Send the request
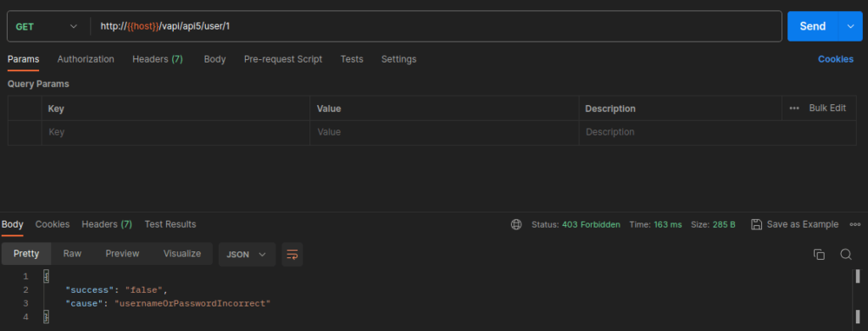 pos(813,26)
